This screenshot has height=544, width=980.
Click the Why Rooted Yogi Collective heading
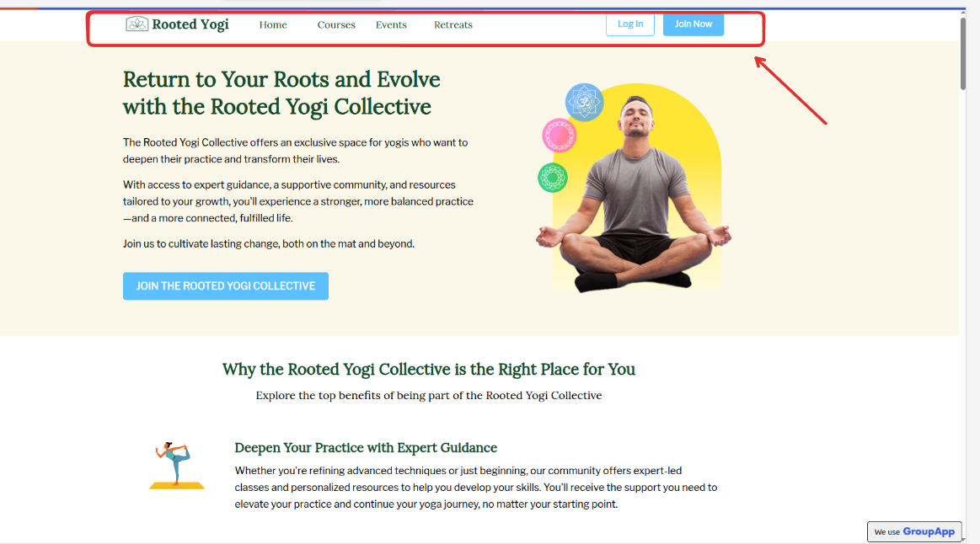click(429, 369)
